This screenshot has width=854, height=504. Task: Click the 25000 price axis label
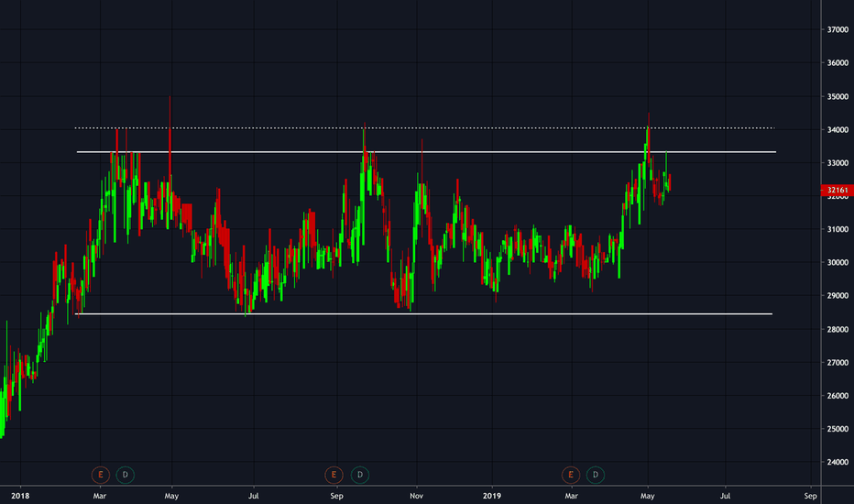(x=838, y=429)
